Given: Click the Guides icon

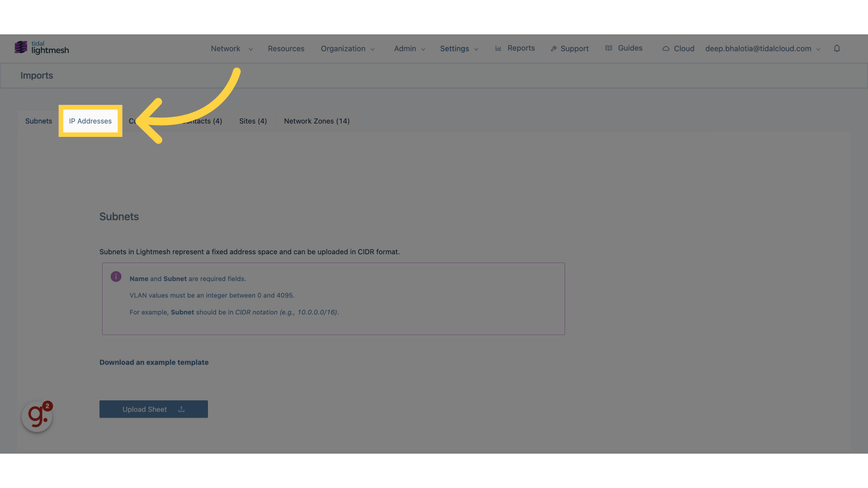Looking at the screenshot, I should tap(609, 48).
